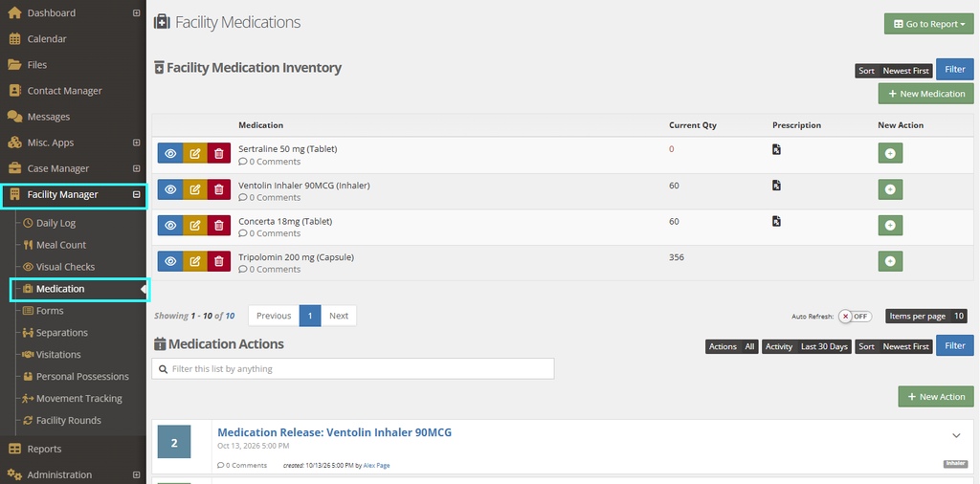Focus the Filter this list by anything field
Viewport: 980px width, 484px height.
pyautogui.click(x=353, y=369)
